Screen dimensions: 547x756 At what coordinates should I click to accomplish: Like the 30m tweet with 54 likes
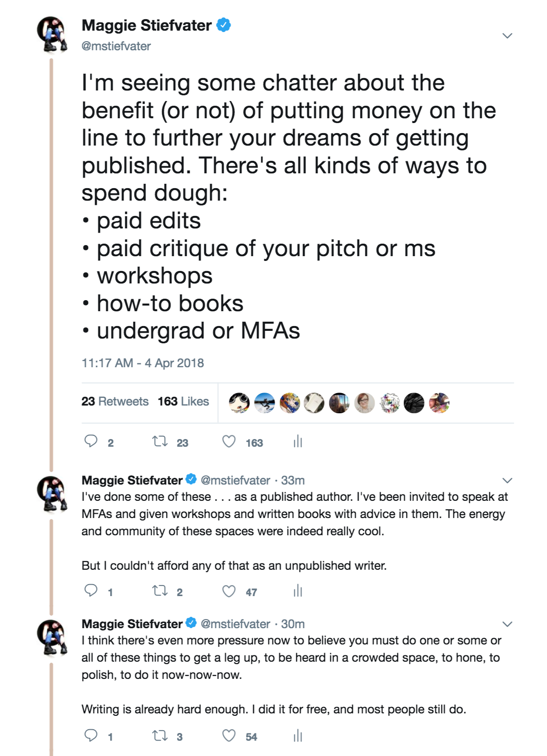coord(229,735)
